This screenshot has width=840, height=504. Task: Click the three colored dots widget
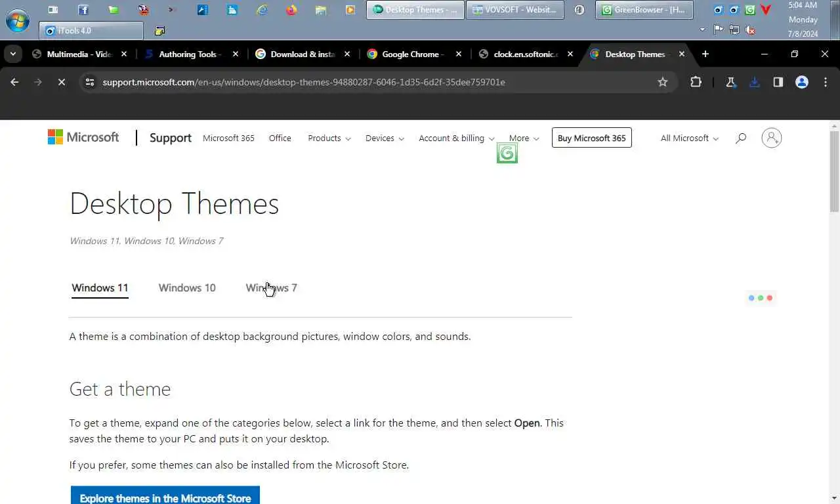click(761, 298)
